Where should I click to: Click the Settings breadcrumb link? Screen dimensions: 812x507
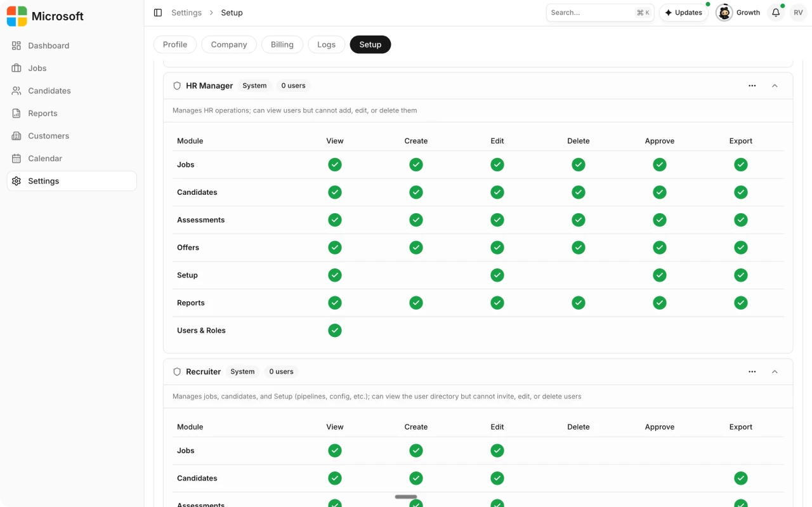(187, 13)
